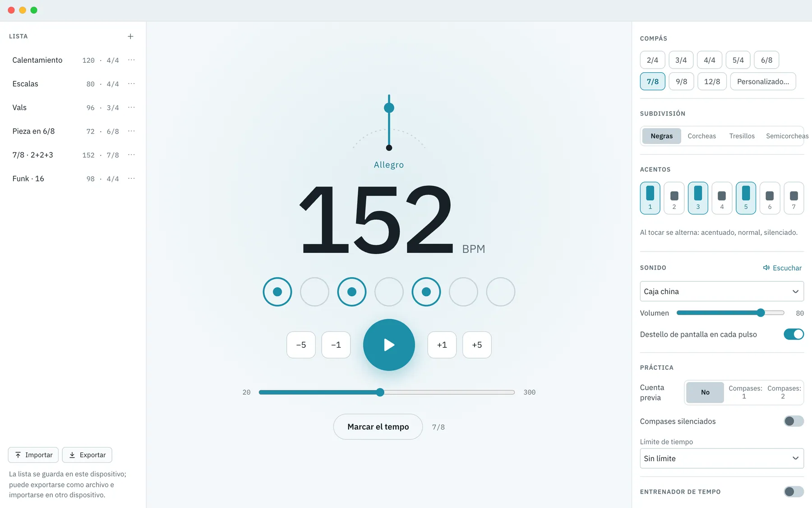Open more options for Funk · 16
The width and height of the screenshot is (812, 508).
131,178
